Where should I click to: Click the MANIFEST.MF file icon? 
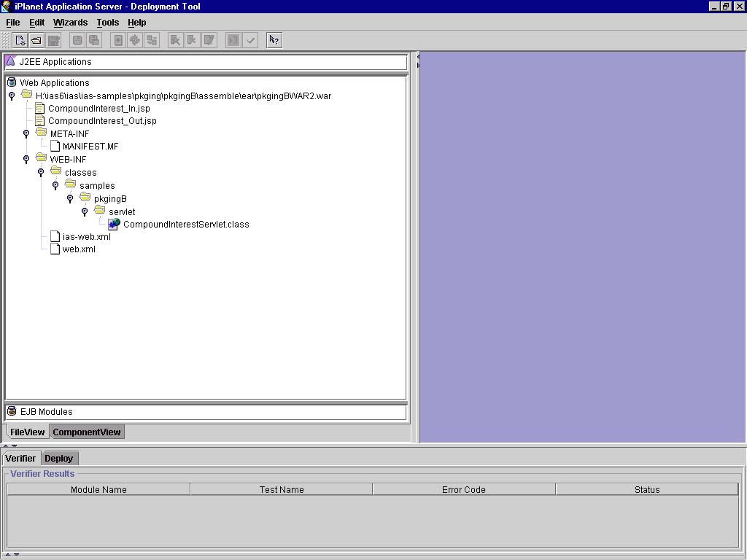pos(55,146)
